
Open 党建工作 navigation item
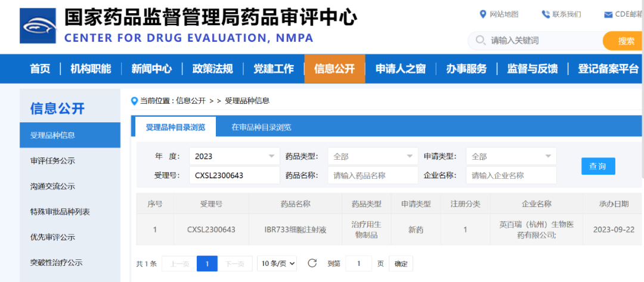point(274,69)
